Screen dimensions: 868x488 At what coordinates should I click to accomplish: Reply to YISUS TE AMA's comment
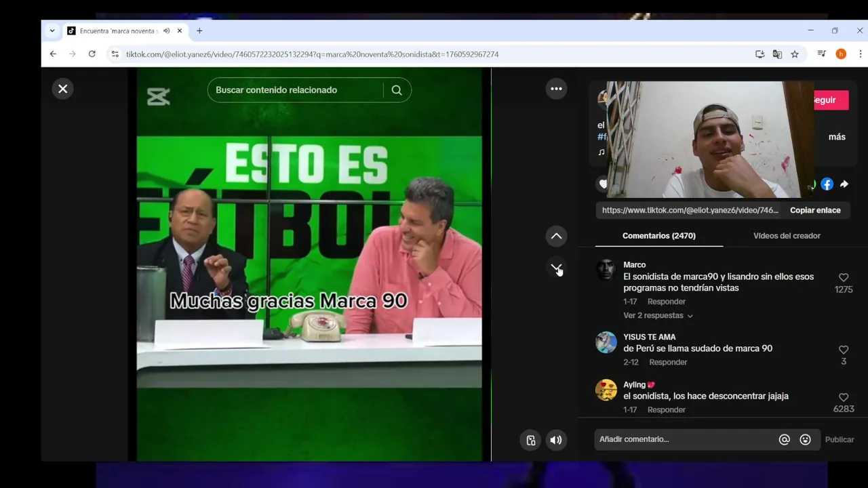[668, 362]
